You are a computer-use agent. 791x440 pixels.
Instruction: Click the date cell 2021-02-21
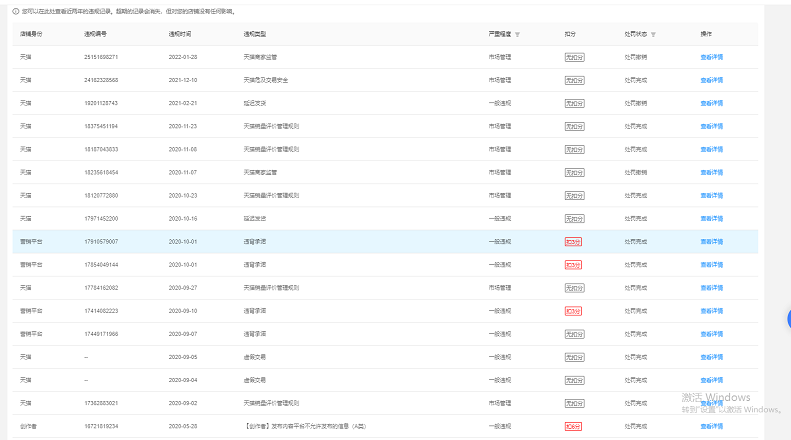pos(183,103)
